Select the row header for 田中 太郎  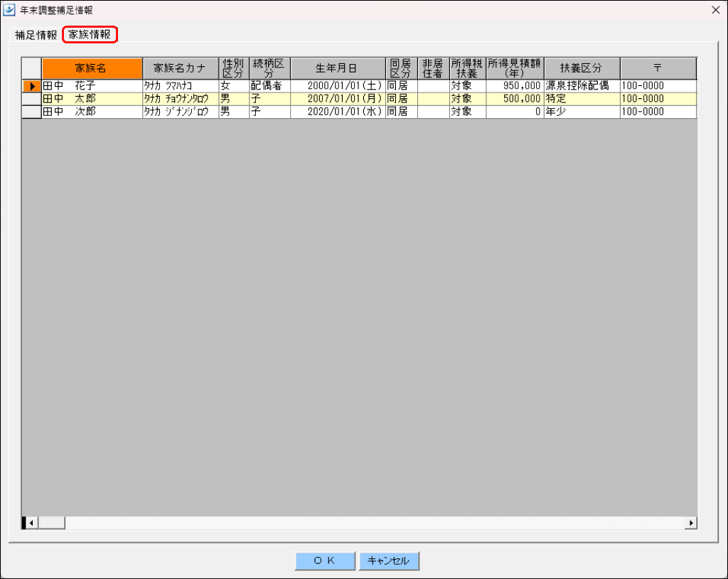(31, 99)
